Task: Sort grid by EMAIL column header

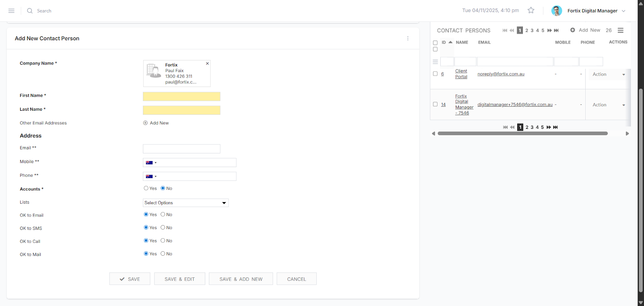Action: pos(484,42)
